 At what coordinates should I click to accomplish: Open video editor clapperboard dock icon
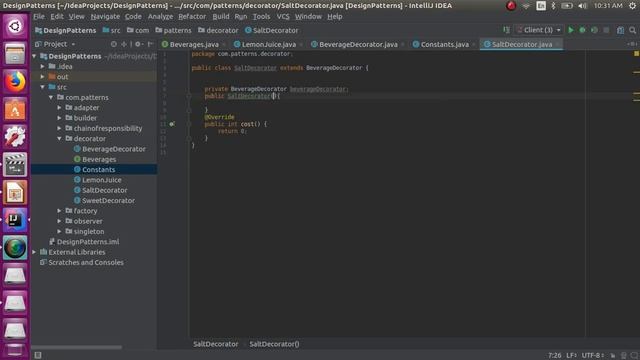(15, 164)
